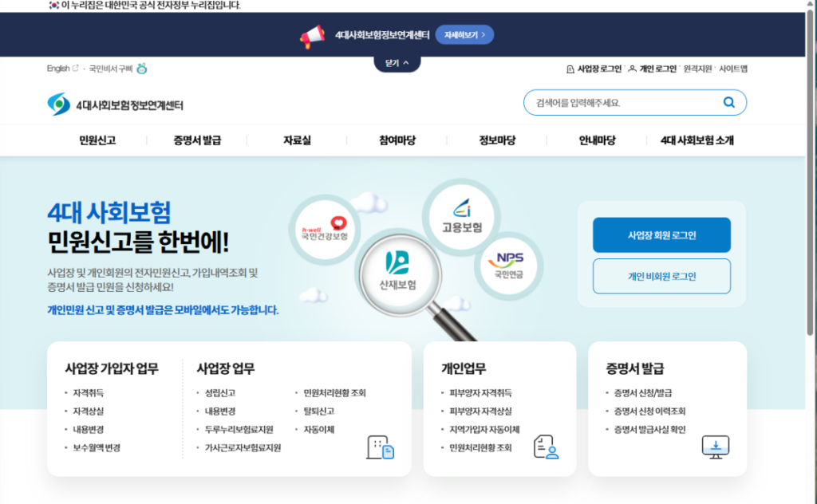The image size is (817, 504).
Task: Click the 사업장 로그인 header link
Action: 594,69
